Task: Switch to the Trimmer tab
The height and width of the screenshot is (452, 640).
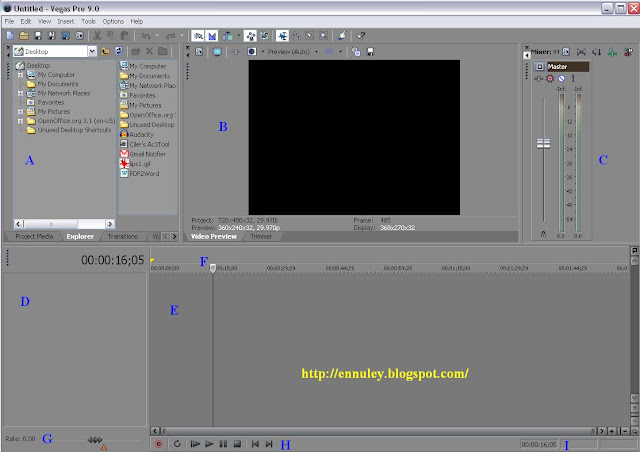Action: click(x=261, y=236)
